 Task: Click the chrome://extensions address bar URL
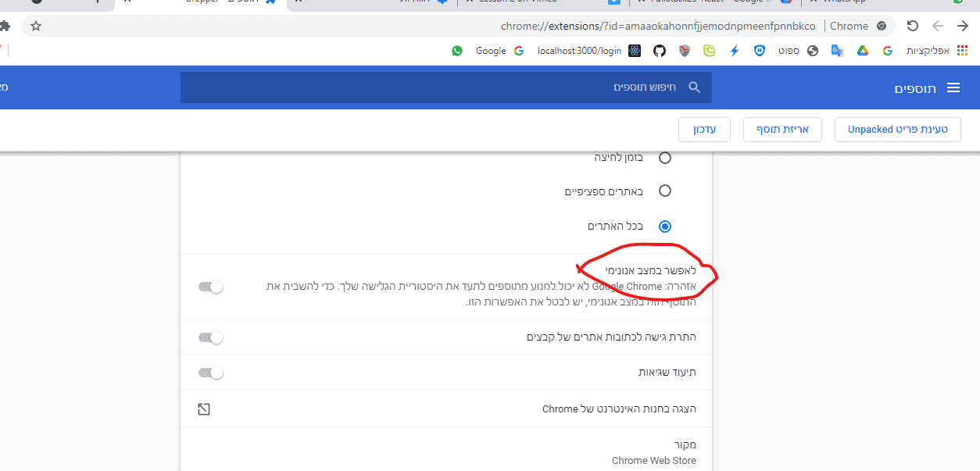658,26
